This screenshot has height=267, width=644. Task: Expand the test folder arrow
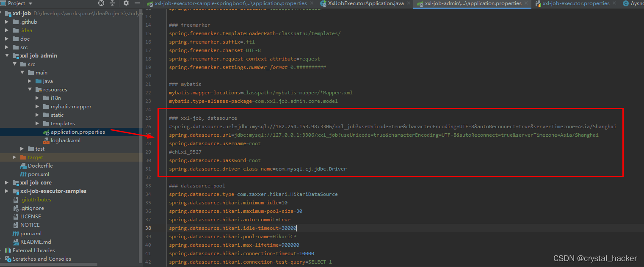pos(22,149)
